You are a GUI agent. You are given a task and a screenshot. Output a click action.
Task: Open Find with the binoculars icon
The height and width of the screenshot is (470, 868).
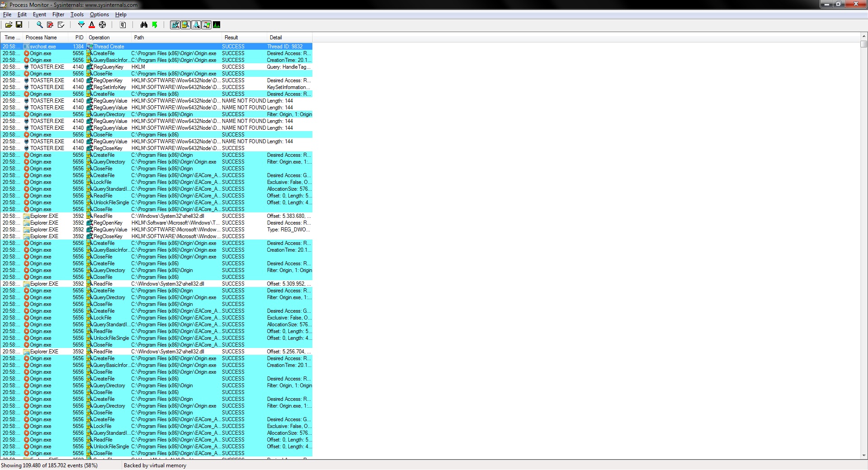[144, 25]
